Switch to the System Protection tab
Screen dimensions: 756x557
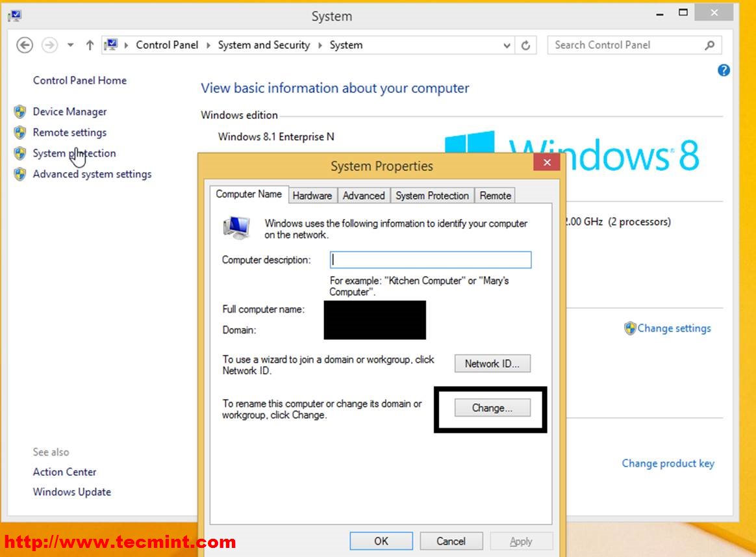[x=433, y=196]
